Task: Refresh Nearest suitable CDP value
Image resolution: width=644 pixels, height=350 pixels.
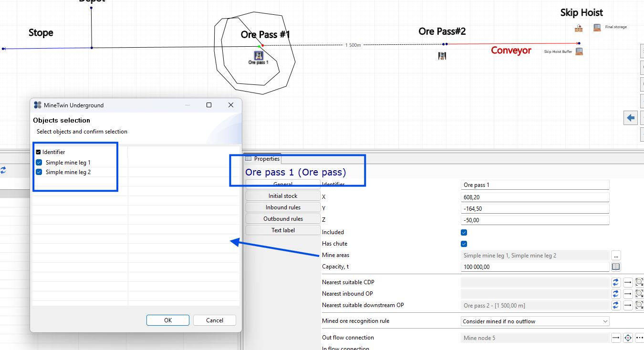Action: 616,282
